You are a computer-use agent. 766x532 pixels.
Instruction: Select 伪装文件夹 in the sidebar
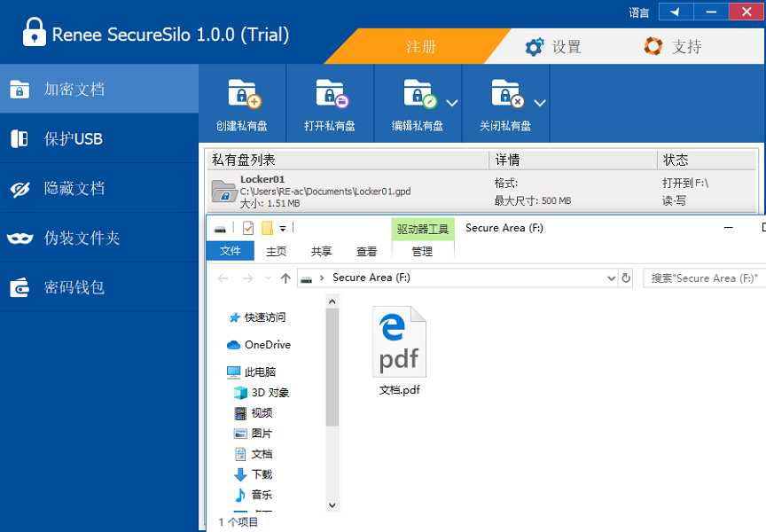pos(99,238)
